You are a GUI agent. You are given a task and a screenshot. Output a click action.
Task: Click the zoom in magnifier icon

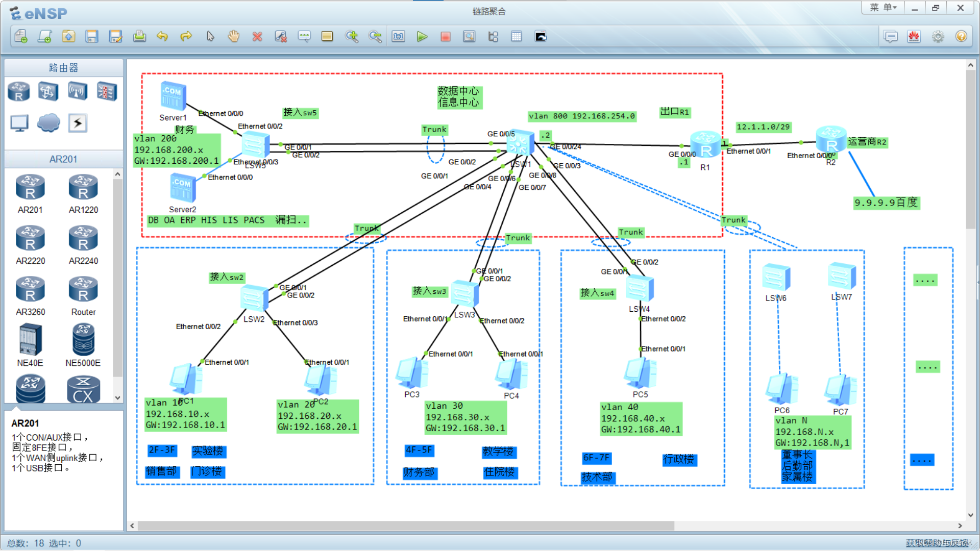click(352, 36)
